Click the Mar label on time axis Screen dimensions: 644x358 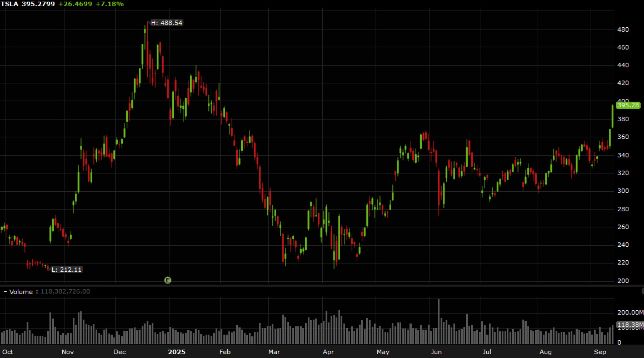click(274, 352)
